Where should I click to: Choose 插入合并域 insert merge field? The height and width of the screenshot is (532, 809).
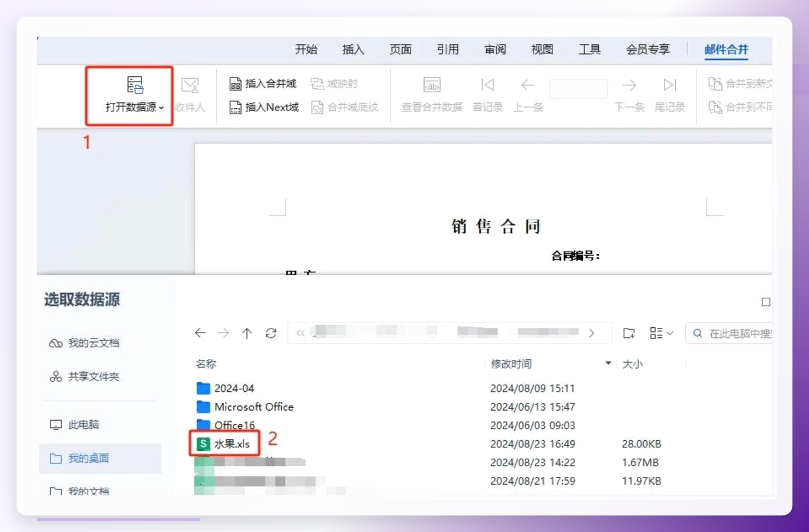pos(262,83)
